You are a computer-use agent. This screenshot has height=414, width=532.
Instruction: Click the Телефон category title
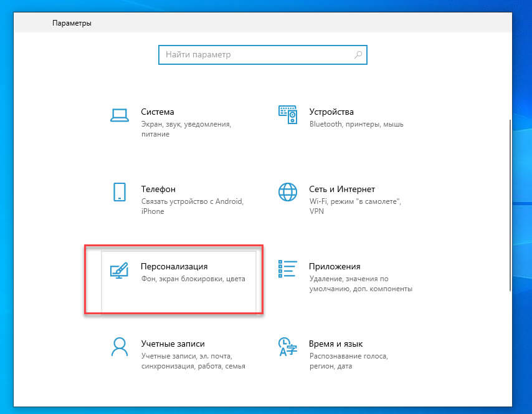[158, 189]
